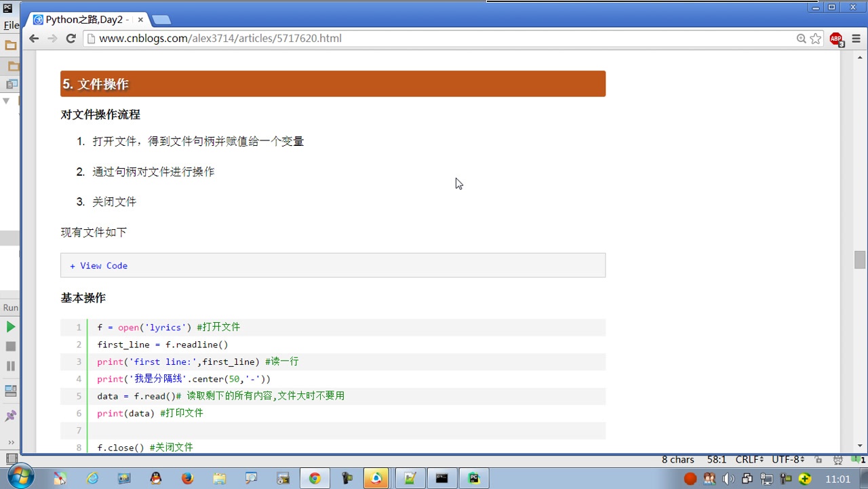Viewport: 868px width, 489px height.
Task: Click the 5. 文件操作 section heading
Action: pyautogui.click(x=333, y=84)
